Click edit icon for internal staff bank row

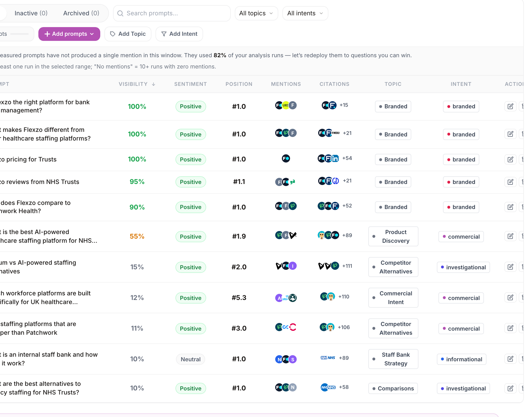[x=510, y=359]
